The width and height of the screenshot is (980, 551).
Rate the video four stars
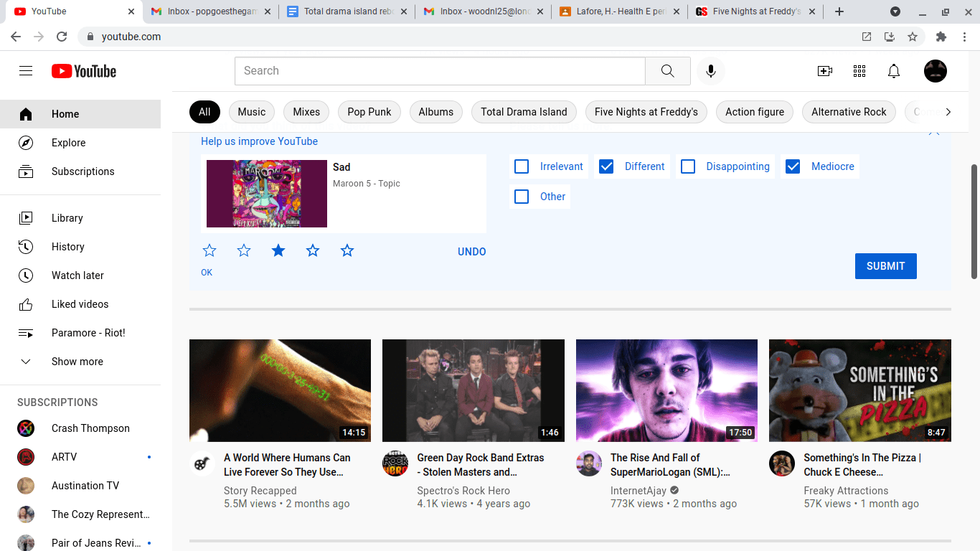click(313, 250)
